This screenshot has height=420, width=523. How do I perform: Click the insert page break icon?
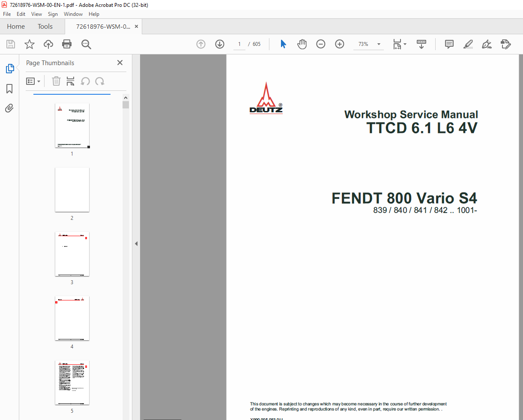pyautogui.click(x=71, y=81)
